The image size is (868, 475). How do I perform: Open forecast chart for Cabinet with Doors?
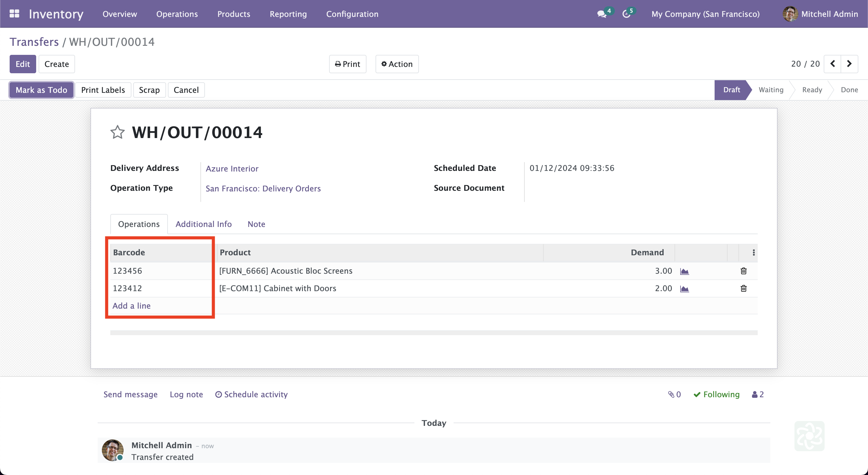coord(684,289)
